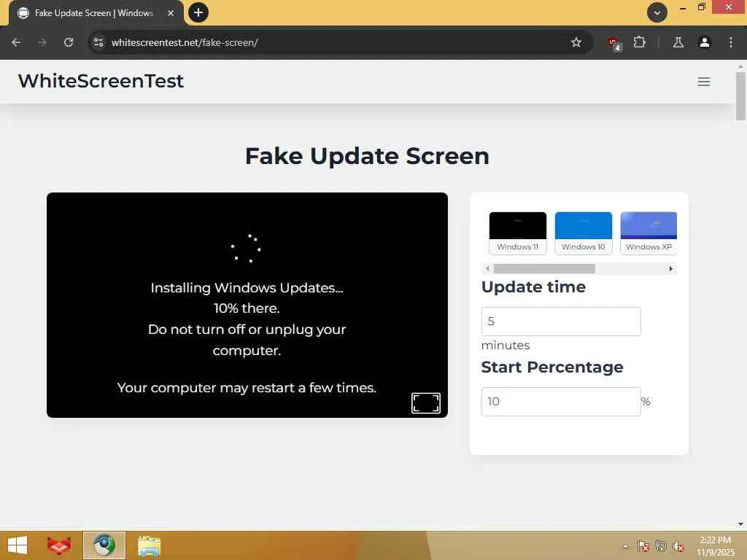Open the muted volume tray icon

click(678, 546)
